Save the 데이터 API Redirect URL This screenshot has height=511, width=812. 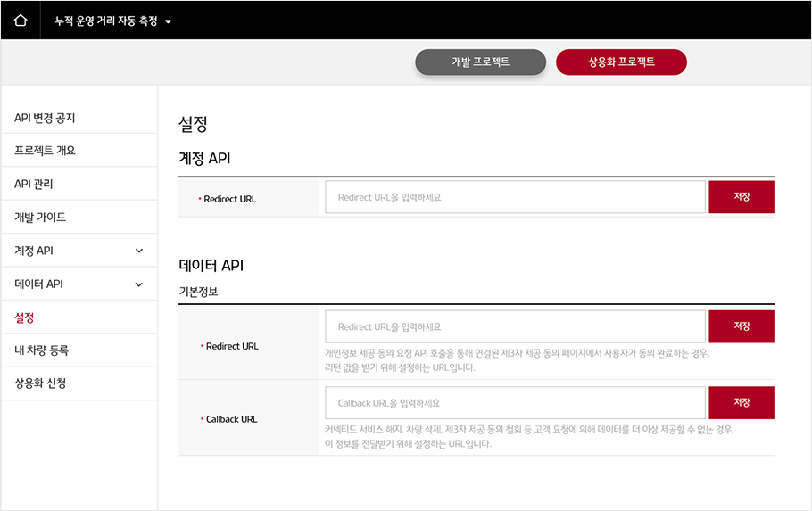point(742,326)
